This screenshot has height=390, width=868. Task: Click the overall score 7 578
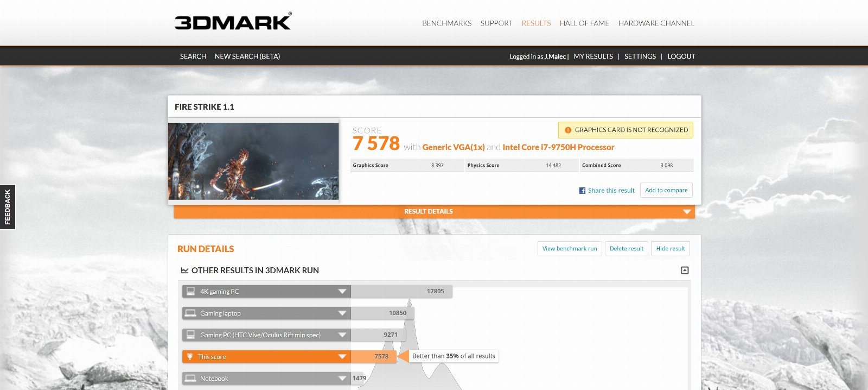point(376,144)
